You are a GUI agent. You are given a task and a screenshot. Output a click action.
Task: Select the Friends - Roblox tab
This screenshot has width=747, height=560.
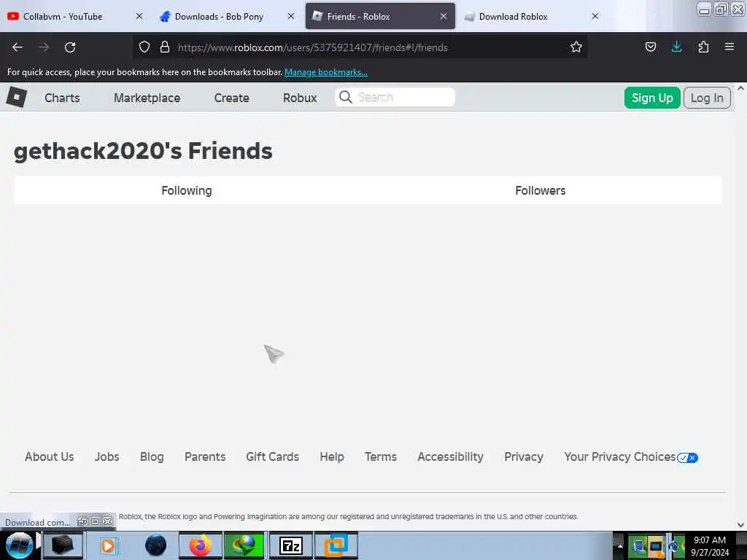coord(358,17)
